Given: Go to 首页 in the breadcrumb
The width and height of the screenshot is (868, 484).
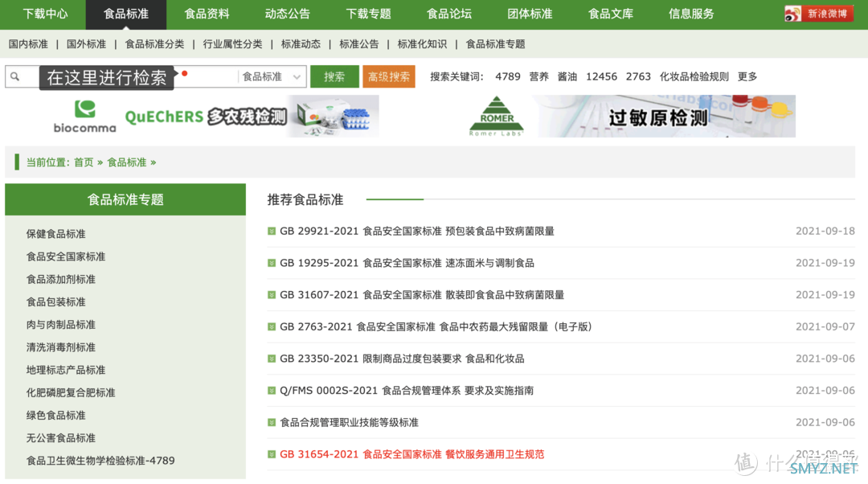Looking at the screenshot, I should click(84, 162).
